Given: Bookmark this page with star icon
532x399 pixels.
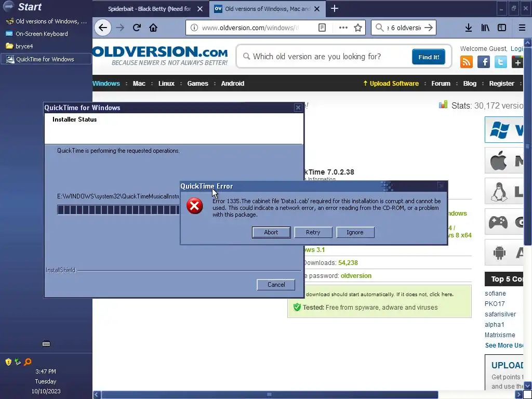Looking at the screenshot, I should [x=358, y=28].
